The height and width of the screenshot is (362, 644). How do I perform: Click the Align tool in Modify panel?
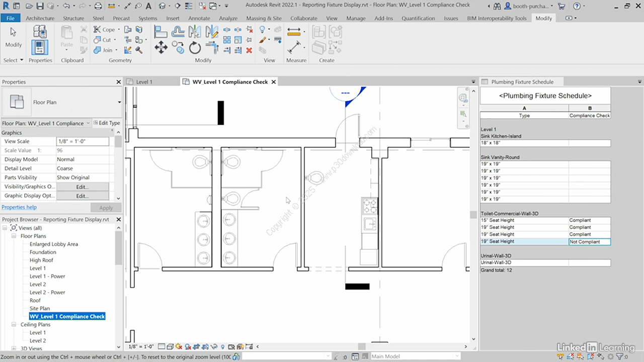pyautogui.click(x=160, y=31)
